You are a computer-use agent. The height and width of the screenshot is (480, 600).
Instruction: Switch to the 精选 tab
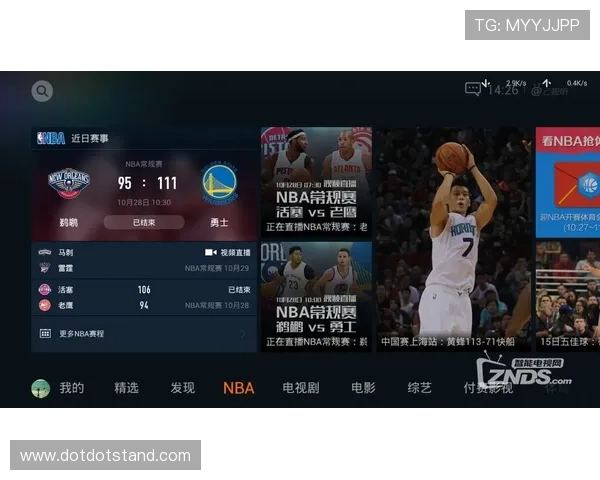tap(126, 388)
